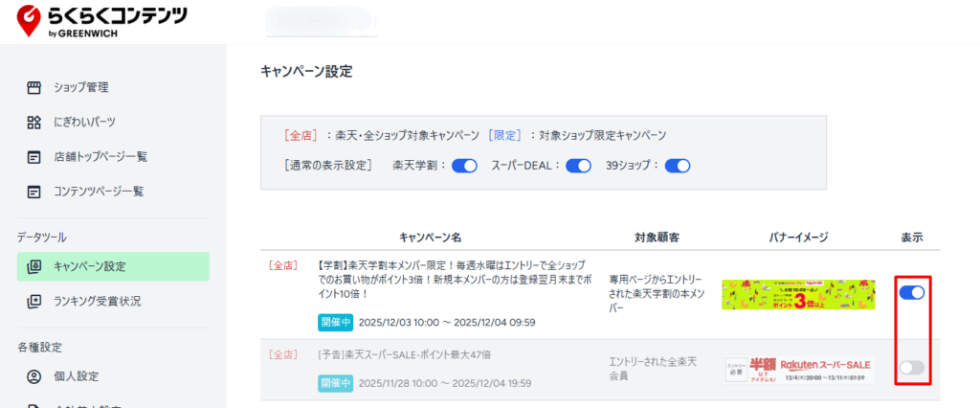Screen dimensions: 980x408
Task: Click the Rakuten スーパーSALE banner image
Action: click(x=798, y=369)
